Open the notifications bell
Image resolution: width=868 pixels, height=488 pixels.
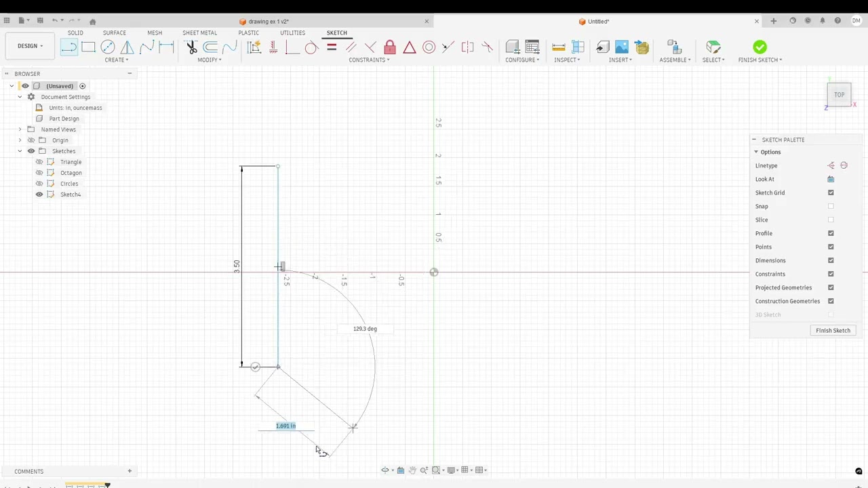[x=823, y=21]
